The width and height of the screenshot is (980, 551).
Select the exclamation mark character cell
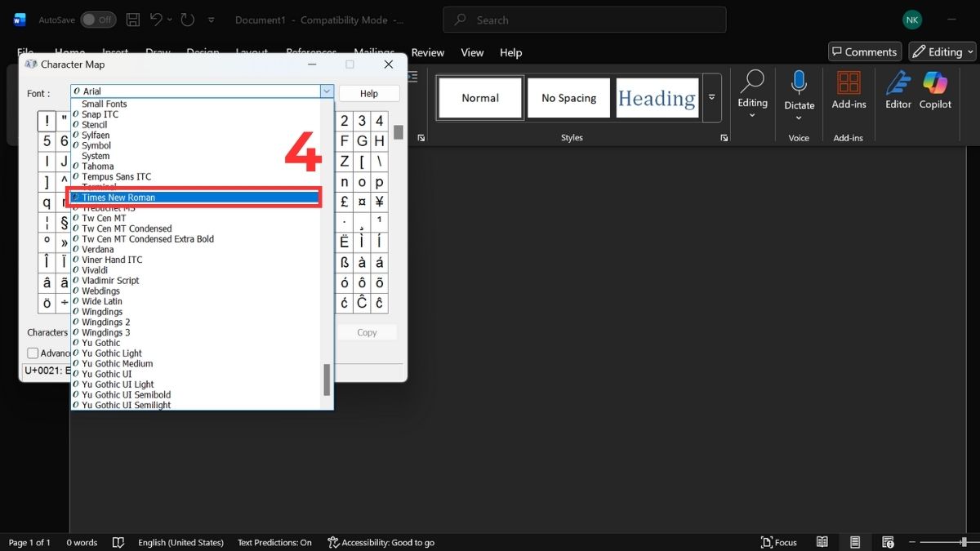pos(47,121)
